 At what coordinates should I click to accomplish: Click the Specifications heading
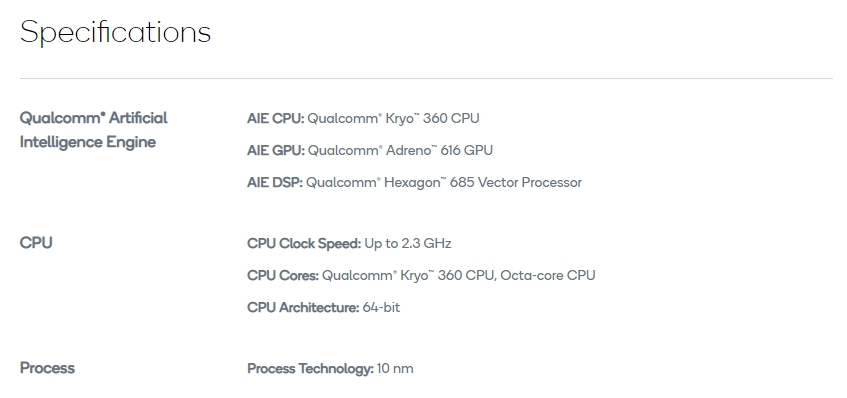click(115, 32)
